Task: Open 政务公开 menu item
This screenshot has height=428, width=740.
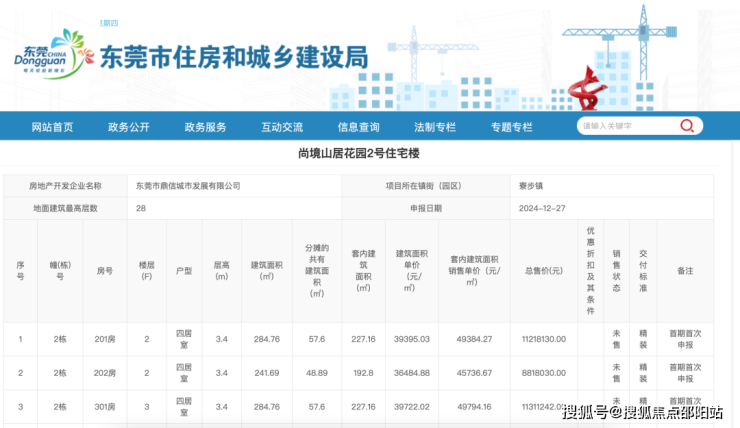Action: click(129, 127)
